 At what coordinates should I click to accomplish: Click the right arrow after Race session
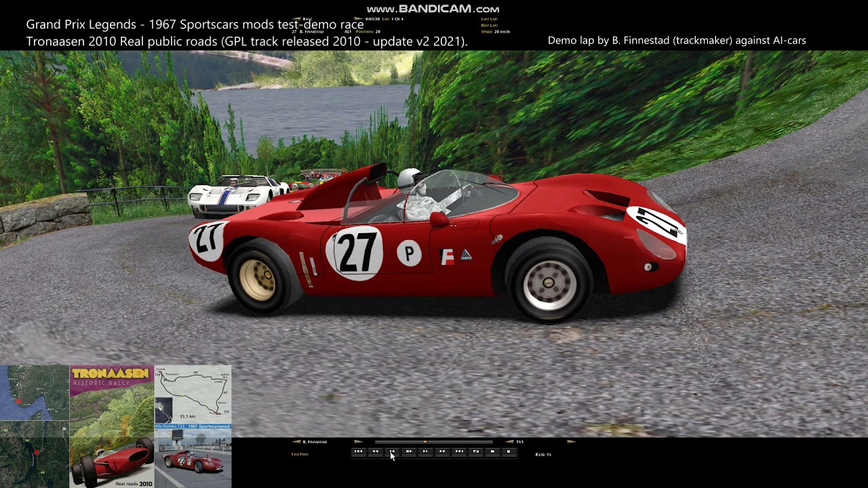(358, 18)
